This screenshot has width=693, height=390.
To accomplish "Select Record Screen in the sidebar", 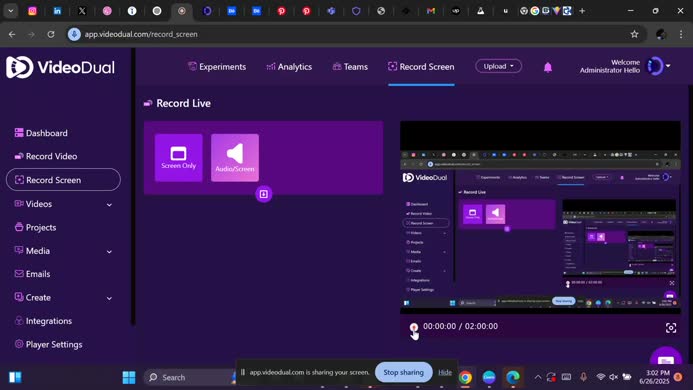I will pos(63,180).
